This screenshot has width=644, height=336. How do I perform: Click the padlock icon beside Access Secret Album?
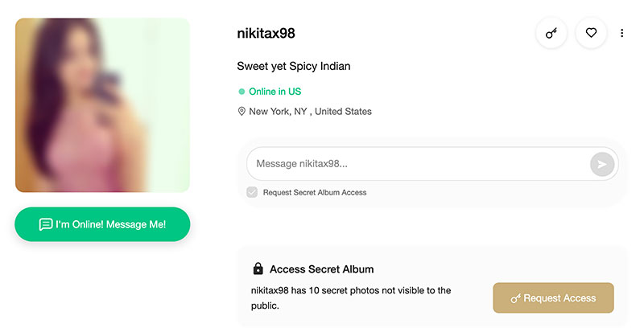[x=258, y=268]
